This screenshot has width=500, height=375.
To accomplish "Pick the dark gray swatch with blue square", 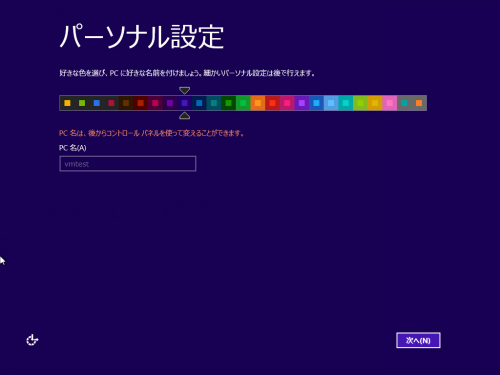I will [x=97, y=103].
